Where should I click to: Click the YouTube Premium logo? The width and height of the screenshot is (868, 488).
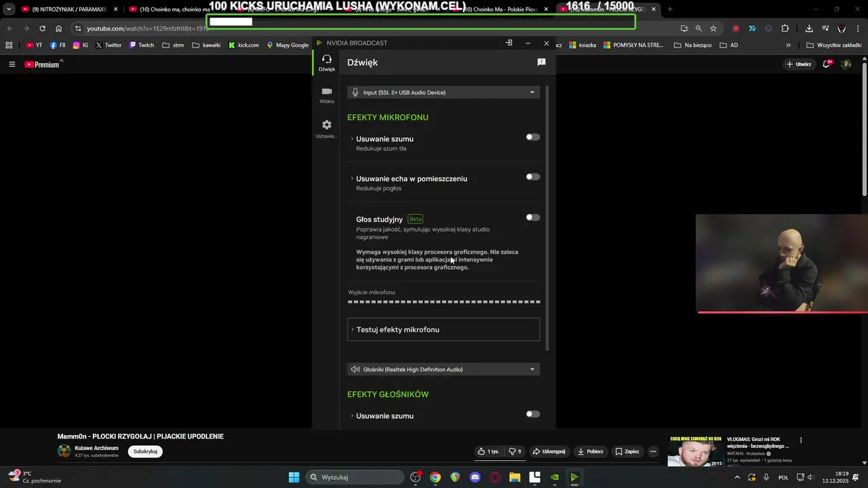pos(42,64)
